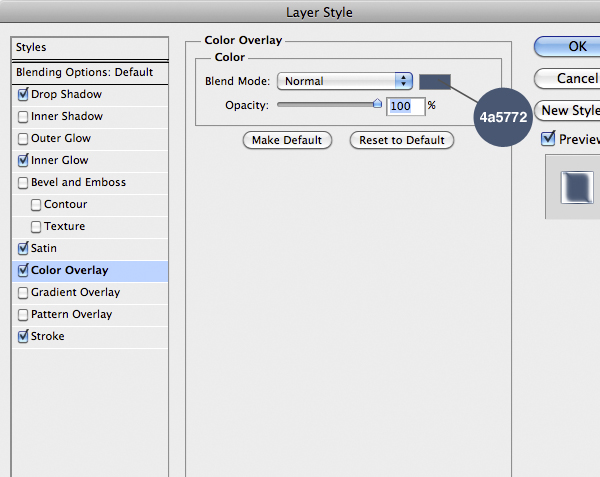Select the Pattern Overlay label
600x477 pixels.
71,315
